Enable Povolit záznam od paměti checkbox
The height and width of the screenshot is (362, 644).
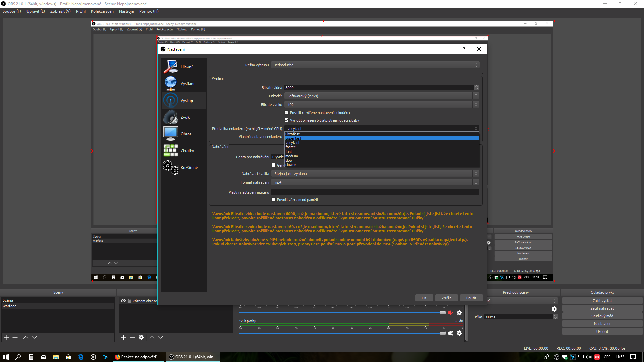[274, 200]
